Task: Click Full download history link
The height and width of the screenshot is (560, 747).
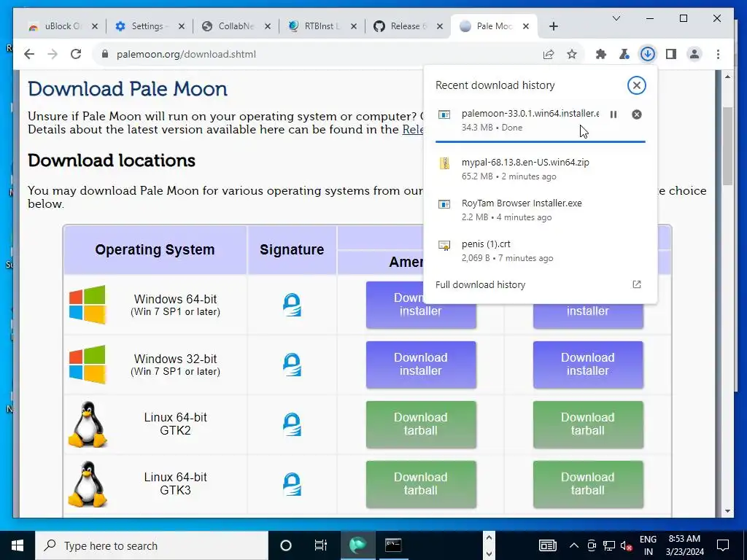Action: coord(480,285)
